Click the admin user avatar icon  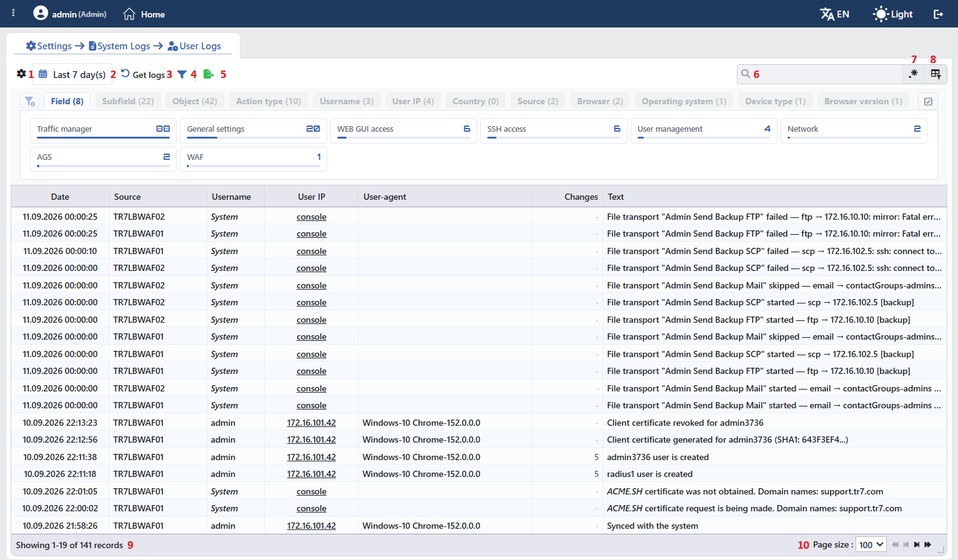41,13
